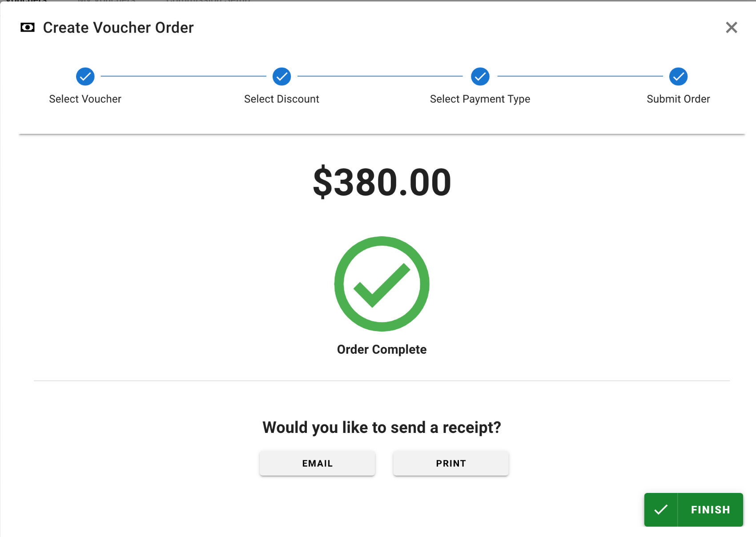Click the Order Complete text
Viewport: 756px width, 537px height.
click(x=382, y=349)
